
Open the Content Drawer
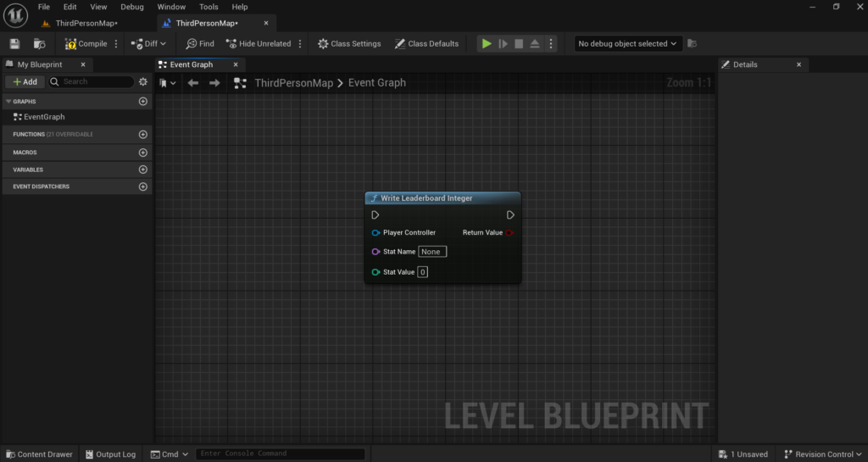39,454
